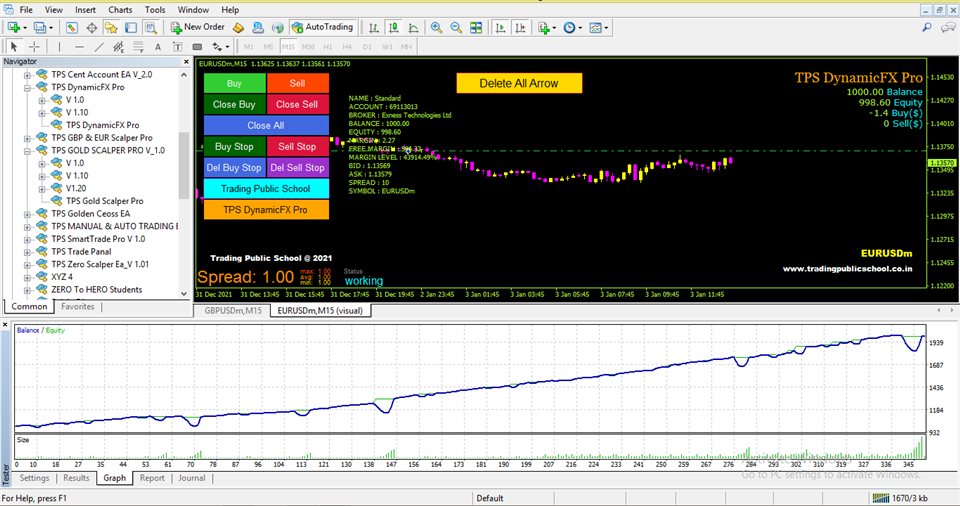The height and width of the screenshot is (506, 960).
Task: Switch timeframe to MN
Action: [x=406, y=47]
